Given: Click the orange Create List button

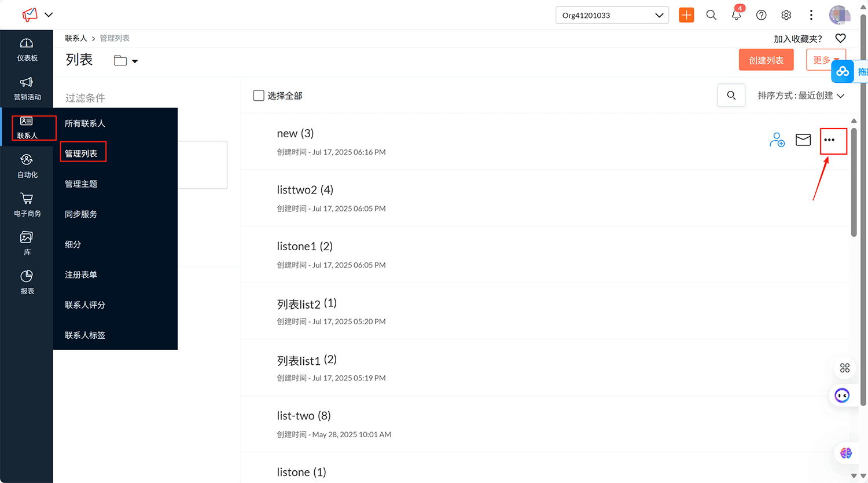Looking at the screenshot, I should (x=766, y=60).
